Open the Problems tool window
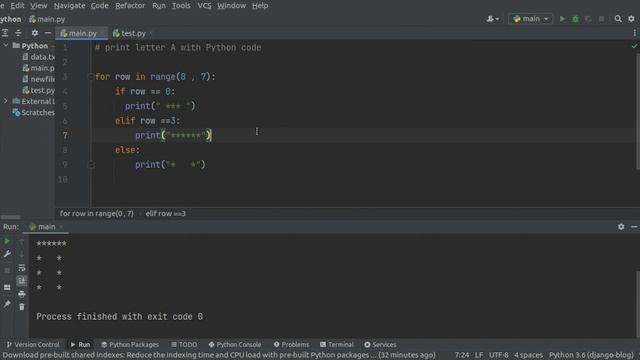 tap(291, 344)
